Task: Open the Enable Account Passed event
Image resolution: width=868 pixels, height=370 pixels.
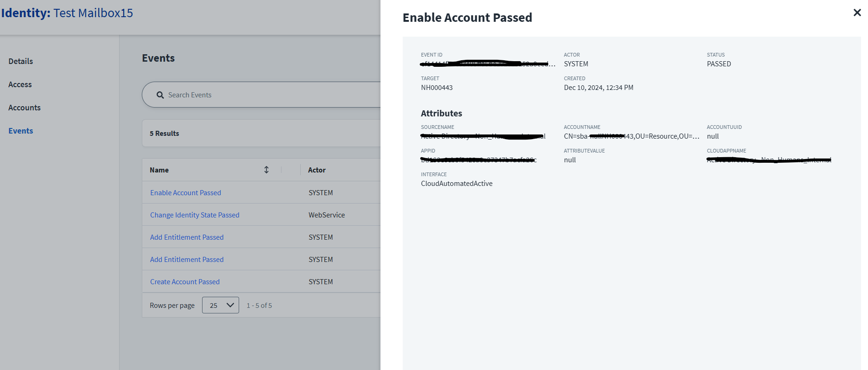Action: (x=185, y=193)
